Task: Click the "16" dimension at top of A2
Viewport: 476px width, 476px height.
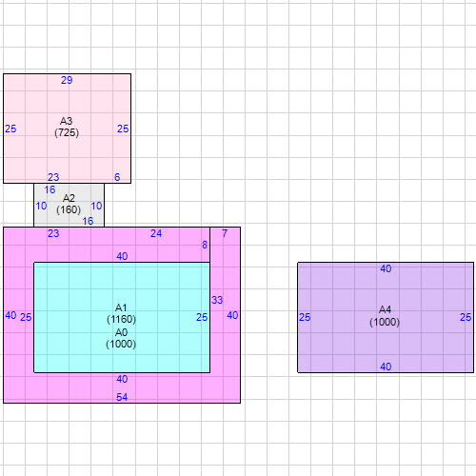Action: click(50, 189)
